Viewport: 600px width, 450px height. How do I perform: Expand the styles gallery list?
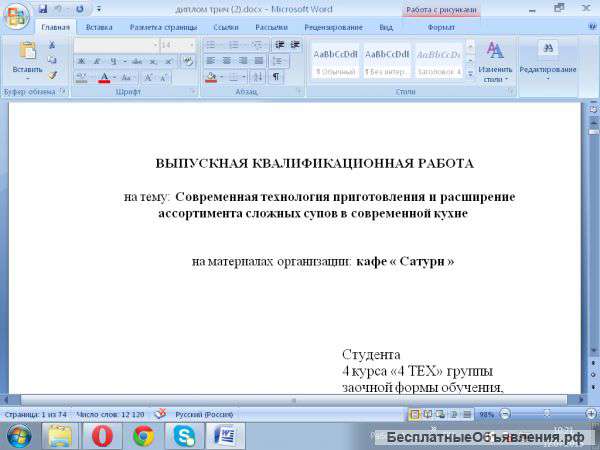pyautogui.click(x=470, y=74)
